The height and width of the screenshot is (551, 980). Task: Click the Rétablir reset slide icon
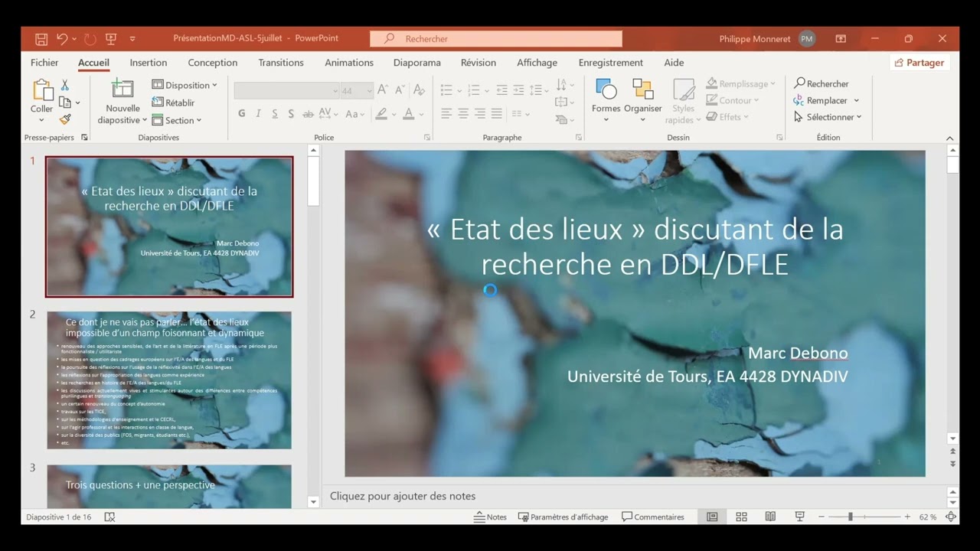(x=174, y=103)
